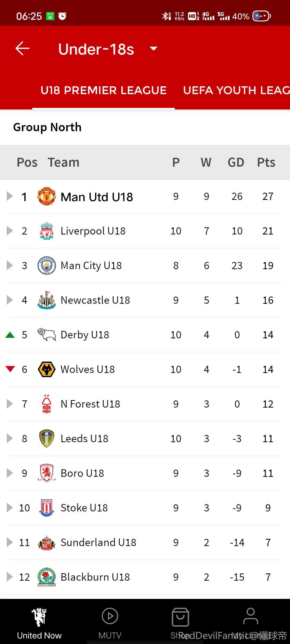This screenshot has width=290, height=644.
Task: Tap the Stoke U18 crest
Action: (46, 508)
